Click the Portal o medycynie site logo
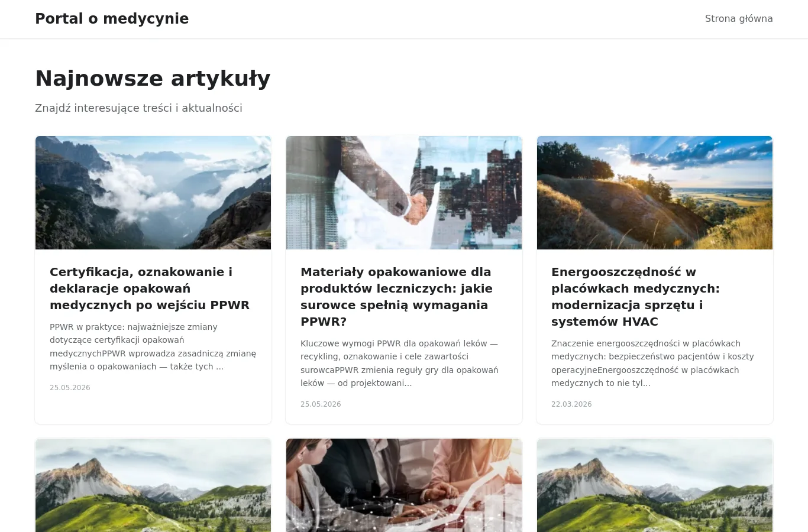808x532 pixels. click(112, 19)
